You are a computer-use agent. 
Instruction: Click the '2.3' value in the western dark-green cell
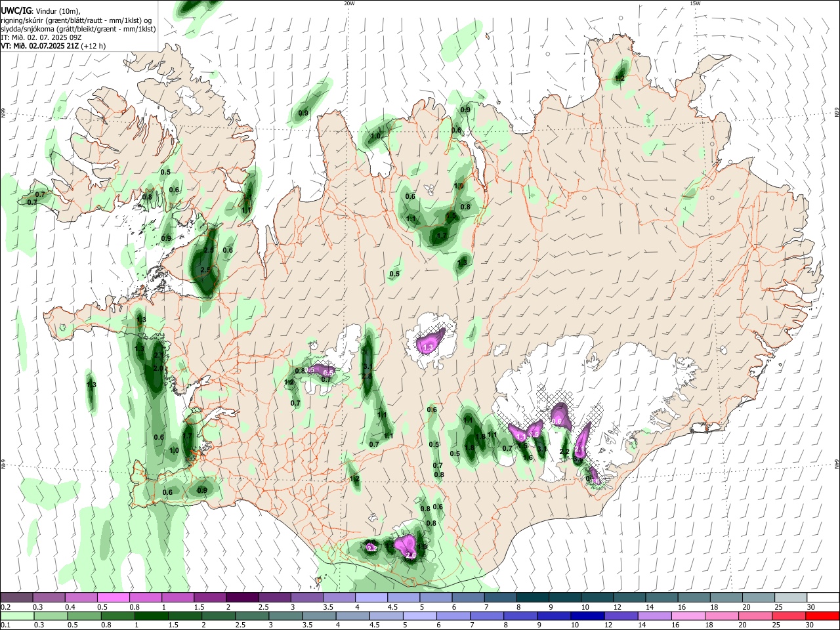pos(209,251)
